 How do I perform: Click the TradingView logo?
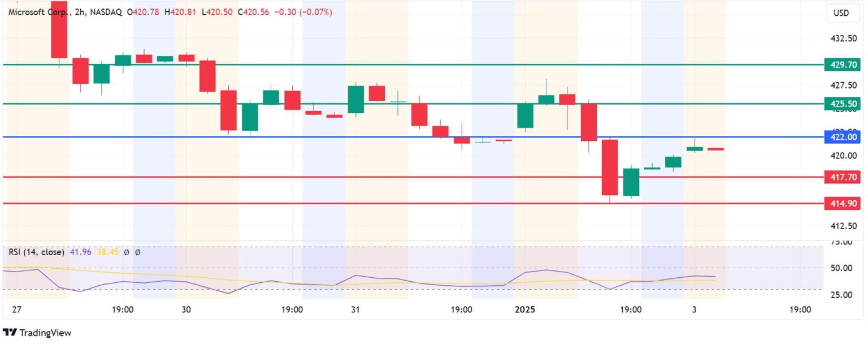pyautogui.click(x=37, y=333)
